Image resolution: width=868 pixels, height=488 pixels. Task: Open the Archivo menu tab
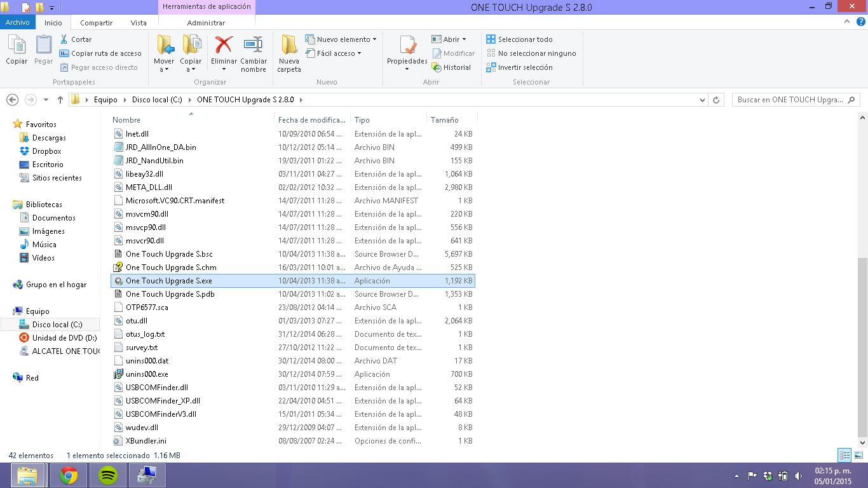(18, 22)
